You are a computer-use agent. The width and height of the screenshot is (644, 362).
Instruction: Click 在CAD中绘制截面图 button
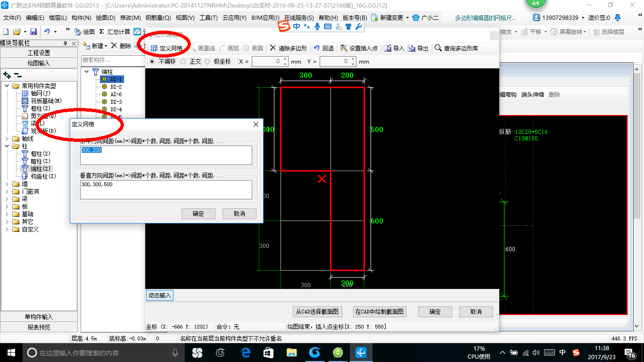[x=380, y=312]
